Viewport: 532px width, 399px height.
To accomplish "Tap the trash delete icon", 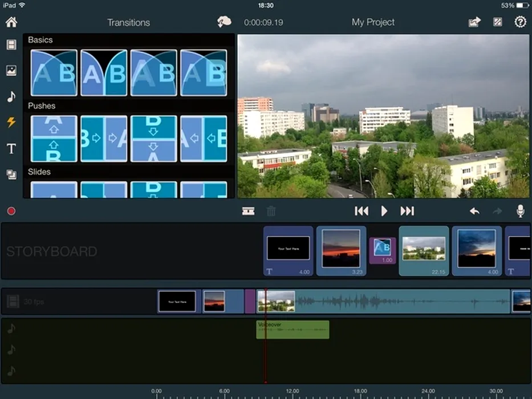I will (x=271, y=211).
